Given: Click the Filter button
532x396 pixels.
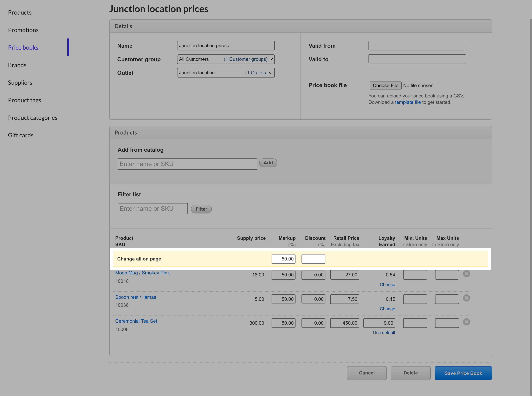Looking at the screenshot, I should 201,209.
